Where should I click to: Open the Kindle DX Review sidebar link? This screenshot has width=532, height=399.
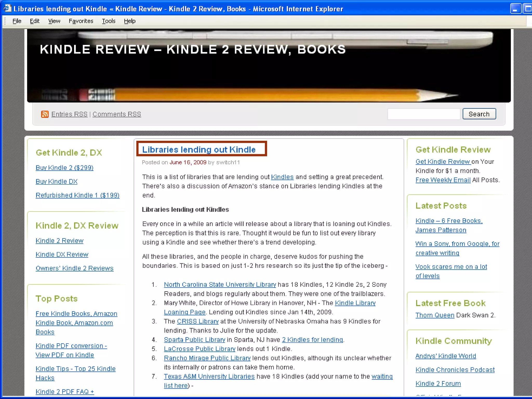(62, 255)
